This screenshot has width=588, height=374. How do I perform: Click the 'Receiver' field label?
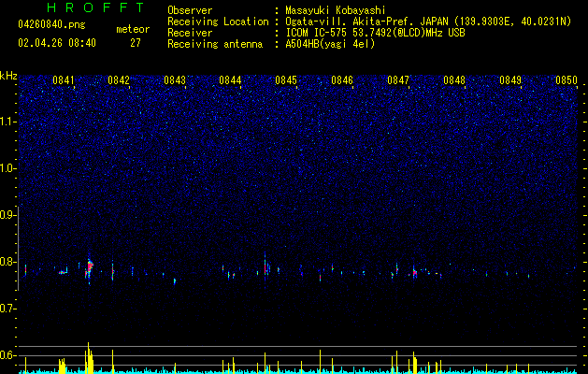190,33
